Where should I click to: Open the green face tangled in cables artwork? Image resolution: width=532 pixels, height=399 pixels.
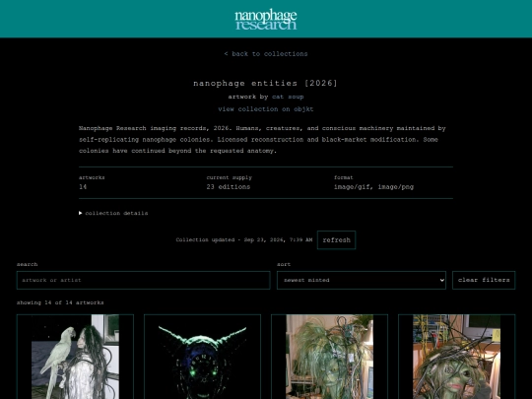pyautogui.click(x=457, y=357)
